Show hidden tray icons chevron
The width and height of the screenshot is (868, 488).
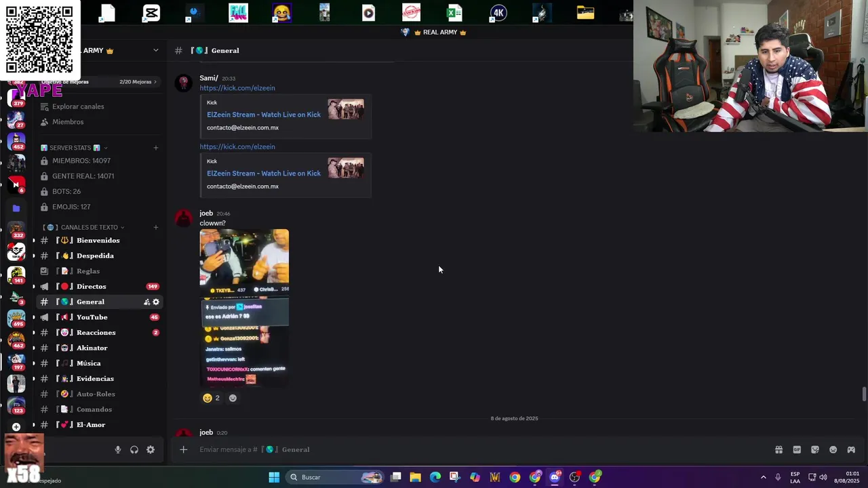(763, 477)
